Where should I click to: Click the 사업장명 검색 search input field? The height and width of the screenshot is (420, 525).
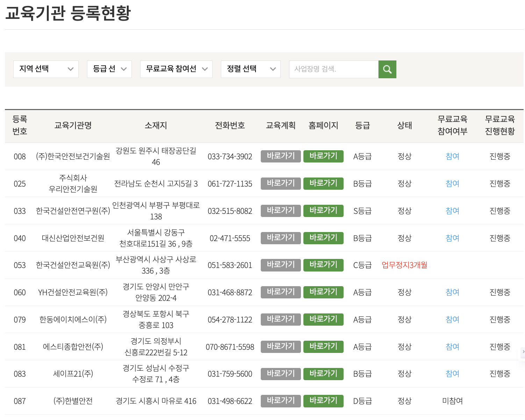click(332, 69)
